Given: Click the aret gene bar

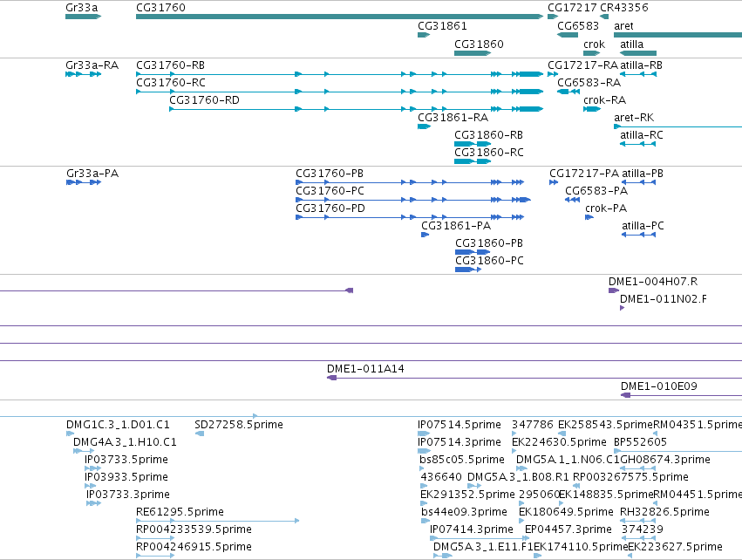Looking at the screenshot, I should pos(677,35).
